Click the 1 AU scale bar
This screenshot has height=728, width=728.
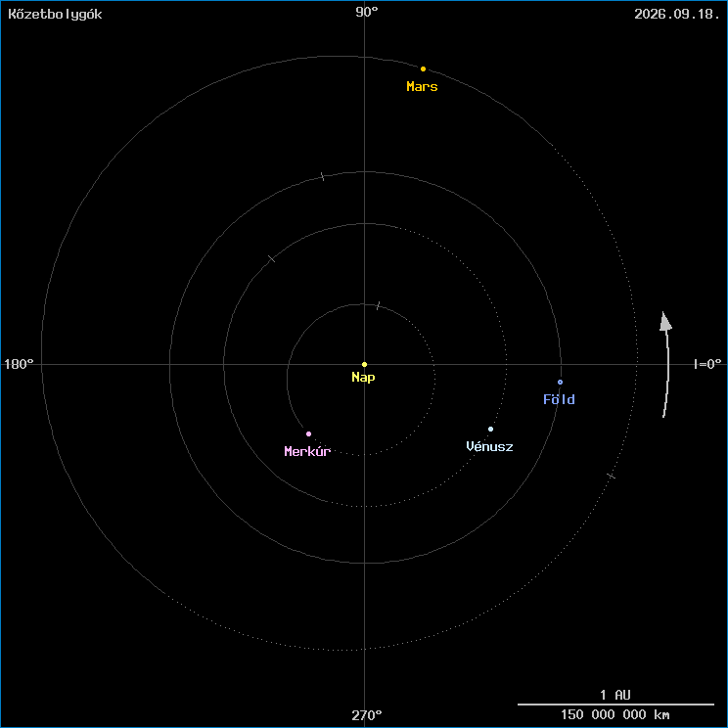tap(615, 704)
